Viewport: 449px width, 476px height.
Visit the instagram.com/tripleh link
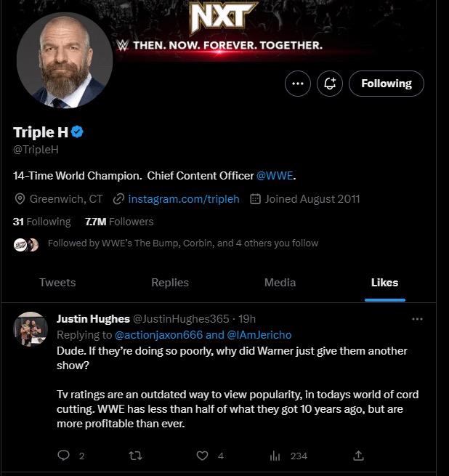[x=184, y=199]
